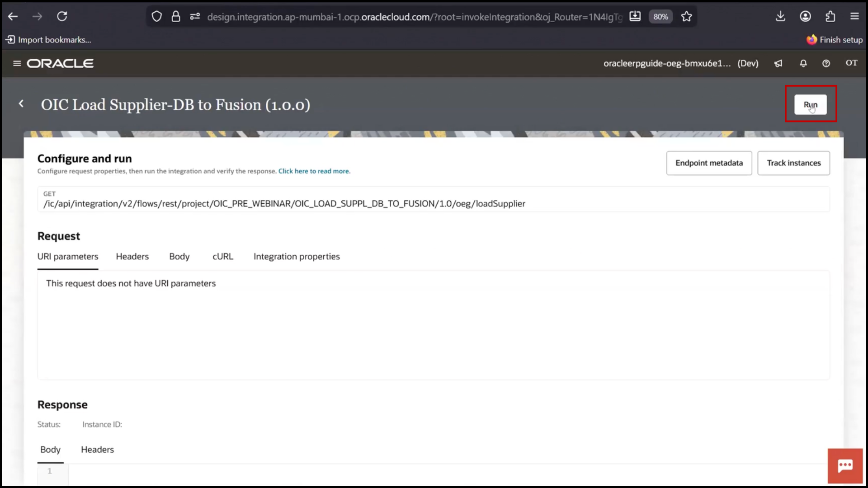The height and width of the screenshot is (488, 868).
Task: Open the Oracle notifications bell icon
Action: [803, 63]
